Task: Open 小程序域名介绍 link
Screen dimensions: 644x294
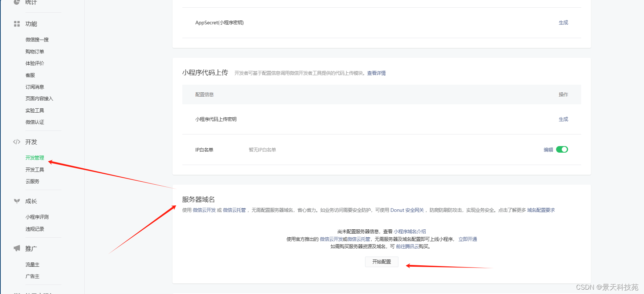Action: tap(410, 231)
